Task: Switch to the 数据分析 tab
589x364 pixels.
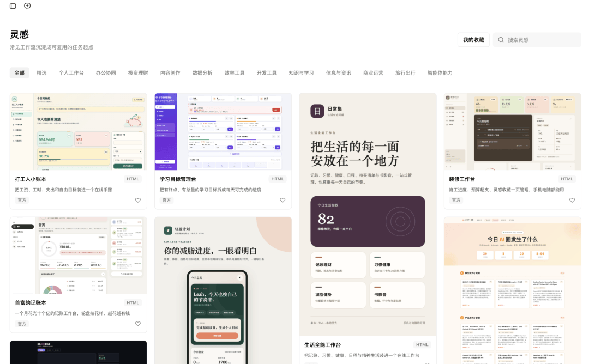Action: pyautogui.click(x=202, y=73)
